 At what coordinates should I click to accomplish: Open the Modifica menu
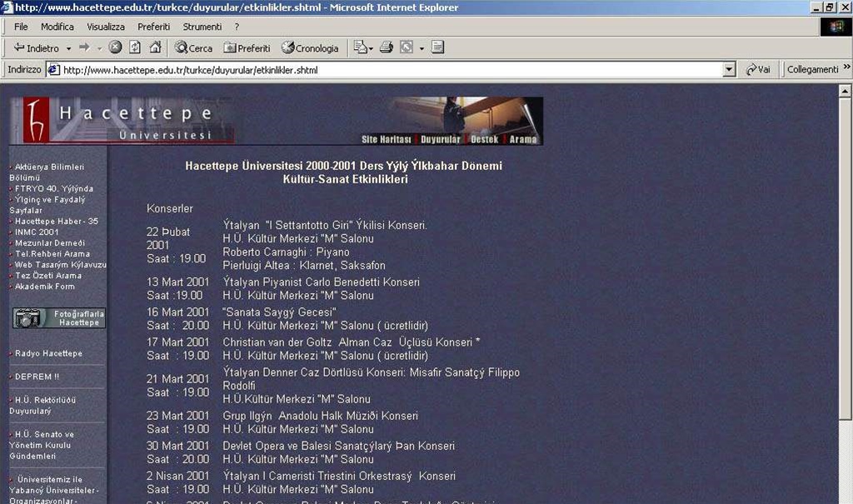coord(57,27)
